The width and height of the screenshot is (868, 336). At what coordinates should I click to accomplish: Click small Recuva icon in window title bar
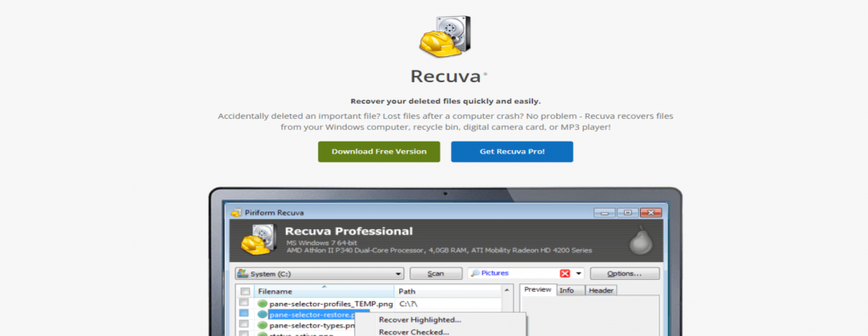[x=236, y=212]
